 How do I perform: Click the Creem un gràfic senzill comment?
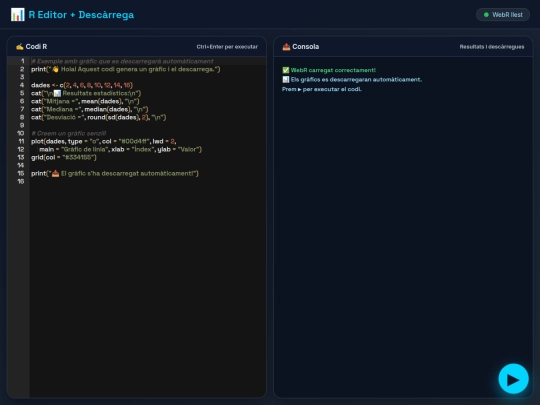point(69,133)
